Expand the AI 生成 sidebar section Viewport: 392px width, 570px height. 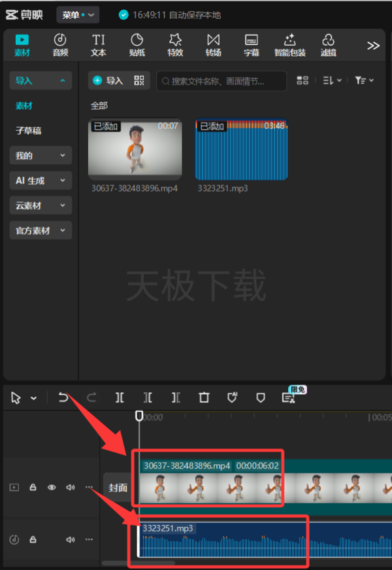pos(41,180)
